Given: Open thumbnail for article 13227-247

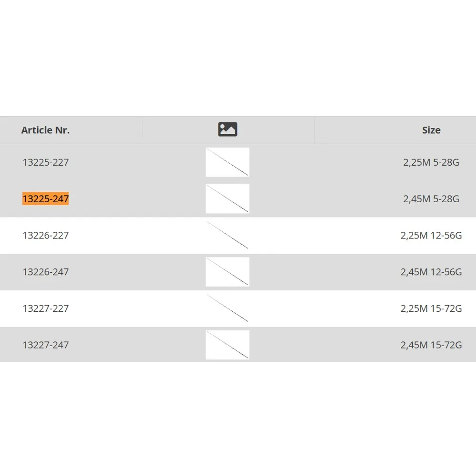Looking at the screenshot, I should click(x=227, y=345).
